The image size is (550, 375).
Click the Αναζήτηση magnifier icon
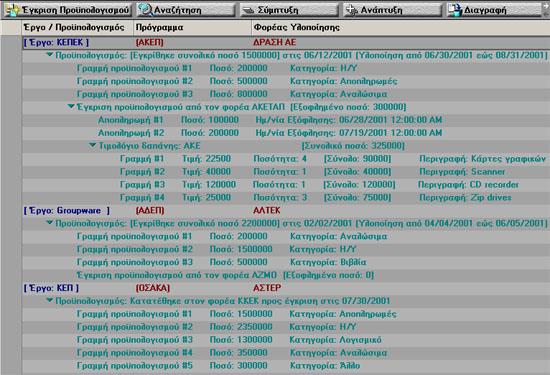pos(145,10)
